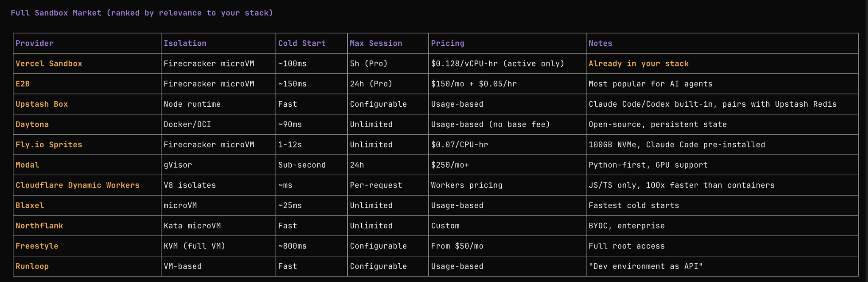Click the Freestyle provider name
This screenshot has width=868, height=282.
[37, 246]
